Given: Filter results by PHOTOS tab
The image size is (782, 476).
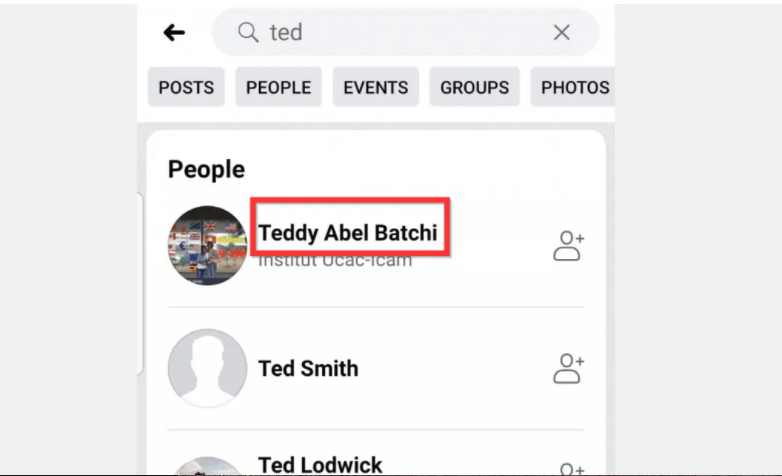Looking at the screenshot, I should (573, 87).
